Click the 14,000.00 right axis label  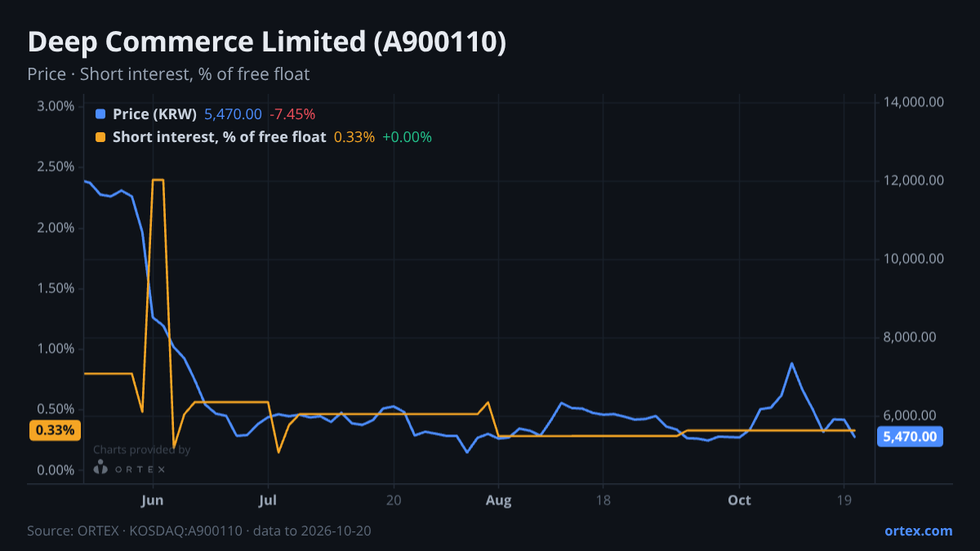(914, 102)
